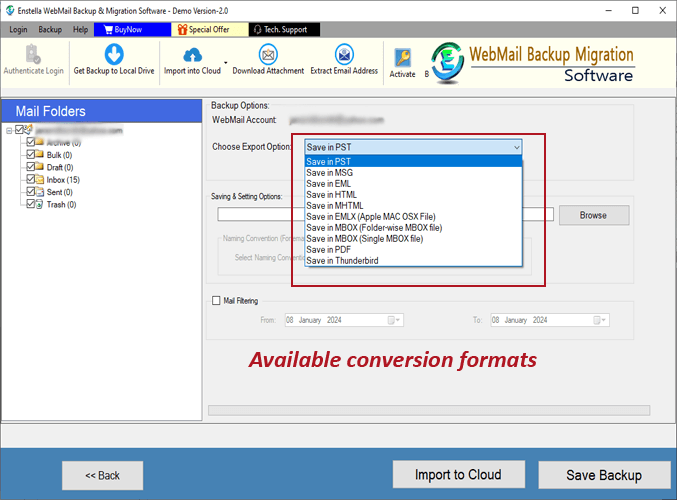Uncheck the Sent folder checkbox
Image resolution: width=677 pixels, height=500 pixels.
tap(31, 191)
